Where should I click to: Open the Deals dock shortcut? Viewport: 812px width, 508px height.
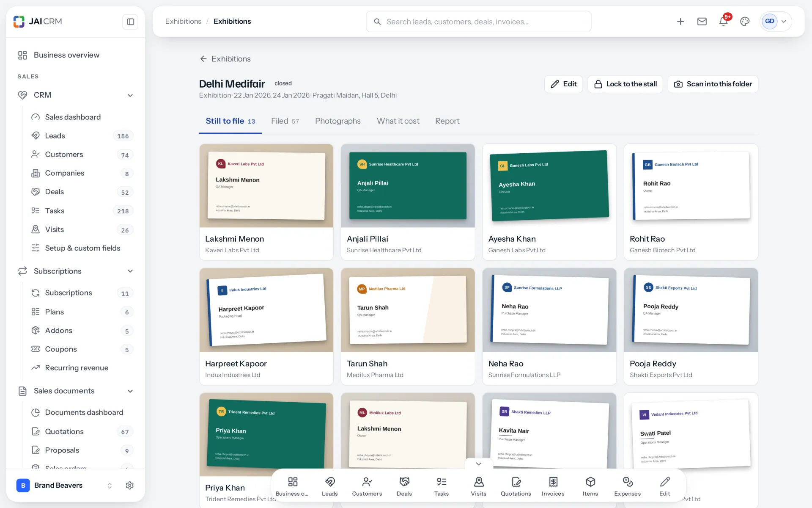coord(404,486)
